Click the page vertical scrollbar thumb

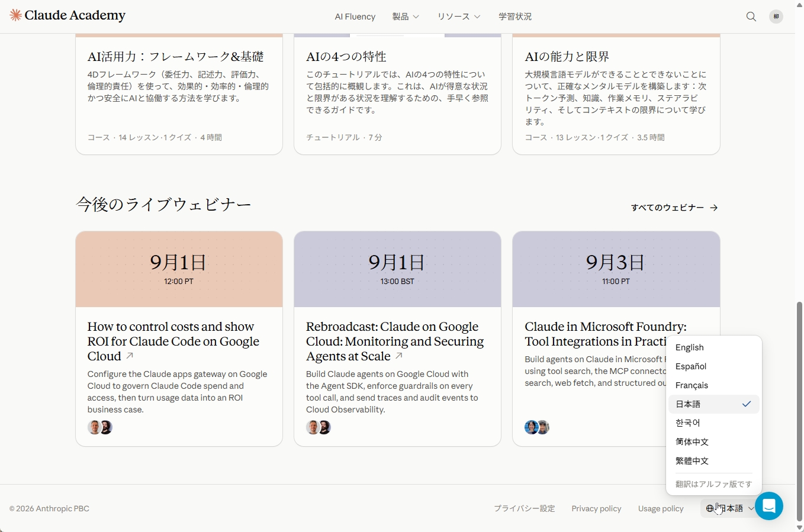(x=799, y=411)
